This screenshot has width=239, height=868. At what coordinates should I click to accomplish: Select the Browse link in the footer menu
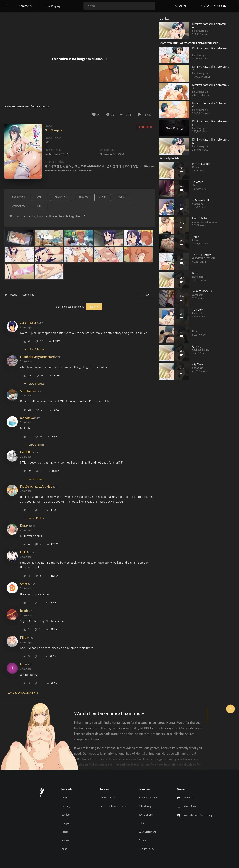coord(65,840)
